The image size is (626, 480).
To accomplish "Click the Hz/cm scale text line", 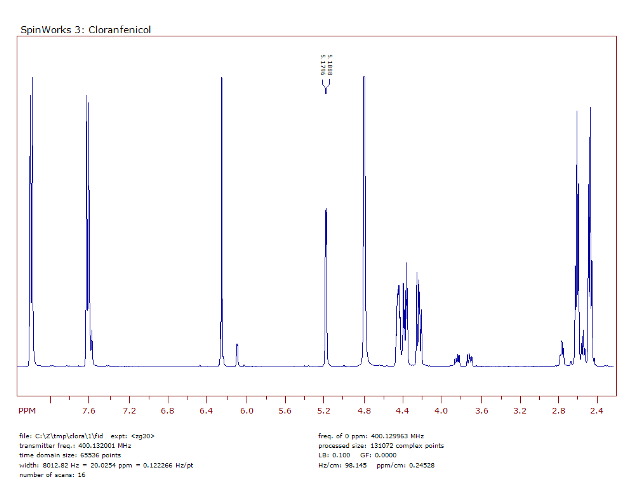I will coord(382,465).
